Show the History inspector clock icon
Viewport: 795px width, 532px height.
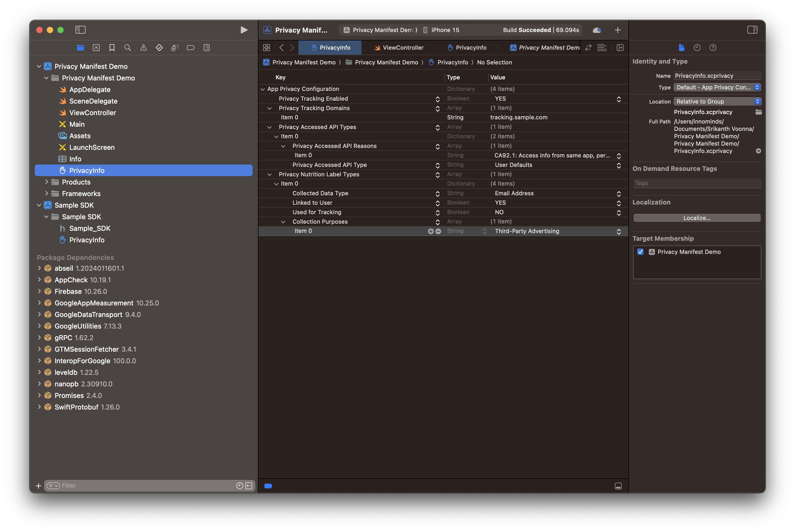coord(697,48)
